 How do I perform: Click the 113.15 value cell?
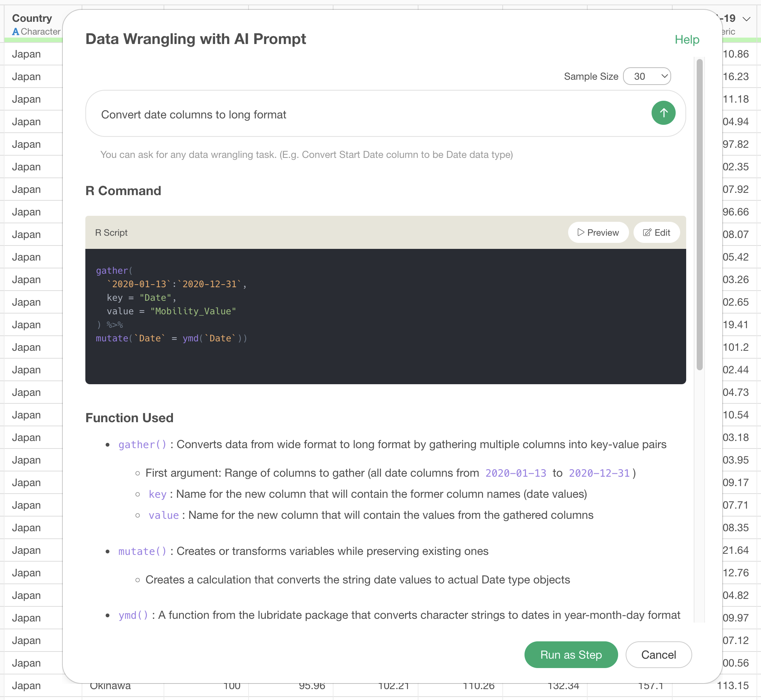[x=732, y=685]
